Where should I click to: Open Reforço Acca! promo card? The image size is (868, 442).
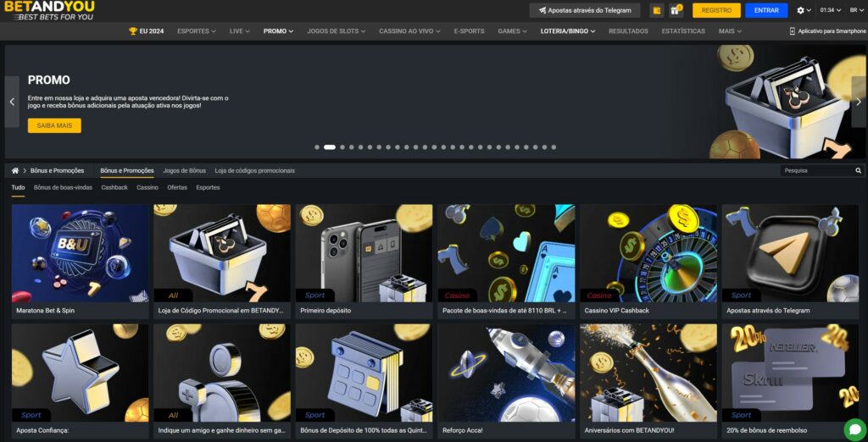click(x=507, y=381)
